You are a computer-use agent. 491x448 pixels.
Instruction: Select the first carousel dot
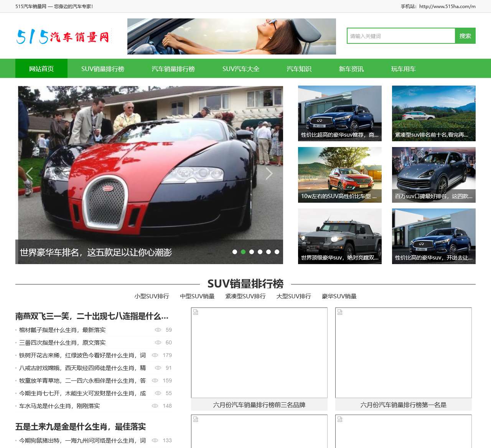click(x=235, y=252)
